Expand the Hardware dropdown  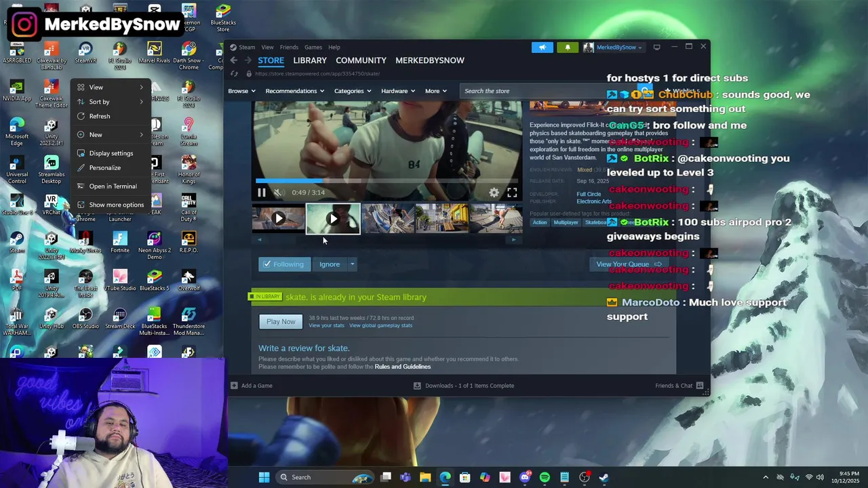point(398,91)
